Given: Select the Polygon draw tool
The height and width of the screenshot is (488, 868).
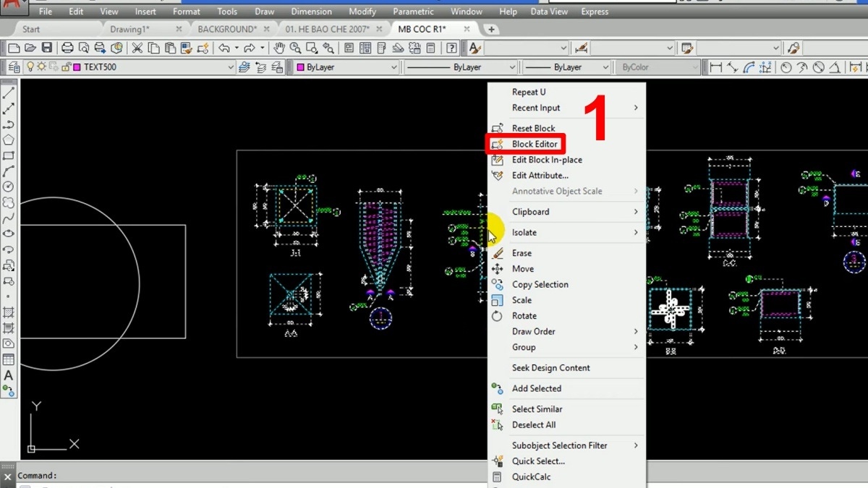Looking at the screenshot, I should tap(9, 140).
